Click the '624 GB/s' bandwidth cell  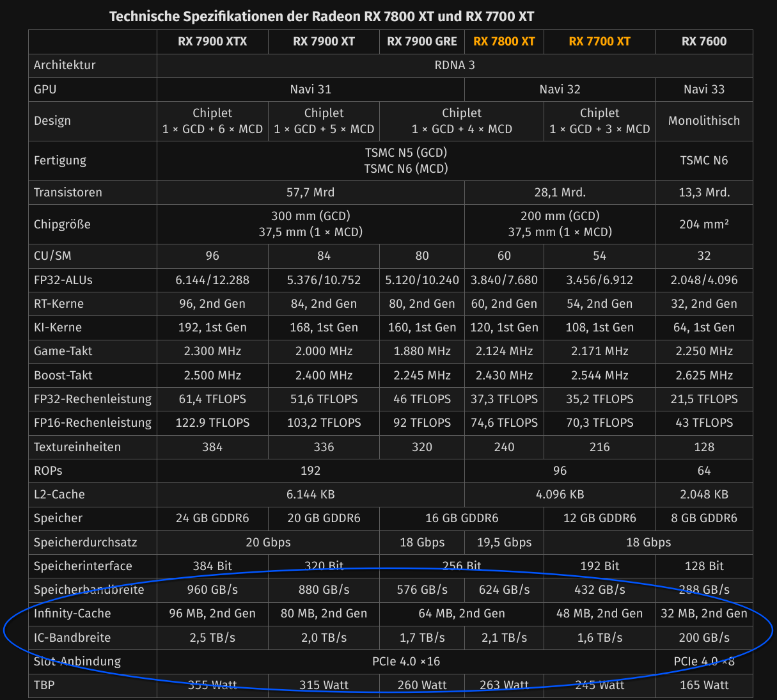504,590
